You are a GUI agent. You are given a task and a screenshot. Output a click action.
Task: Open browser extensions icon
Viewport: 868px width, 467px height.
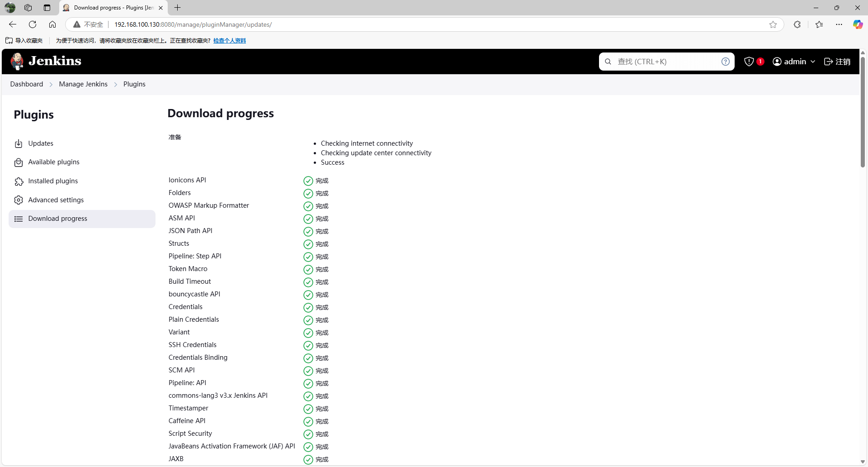pyautogui.click(x=797, y=24)
